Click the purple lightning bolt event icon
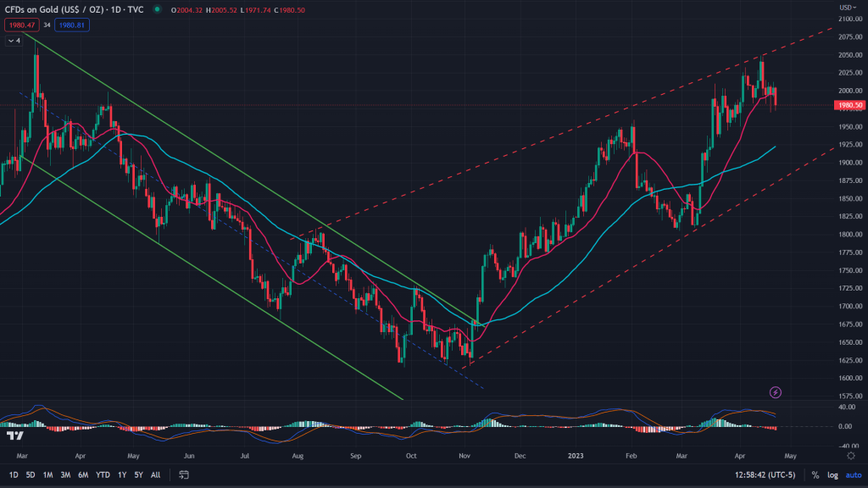Image resolution: width=868 pixels, height=488 pixels. coord(775,392)
